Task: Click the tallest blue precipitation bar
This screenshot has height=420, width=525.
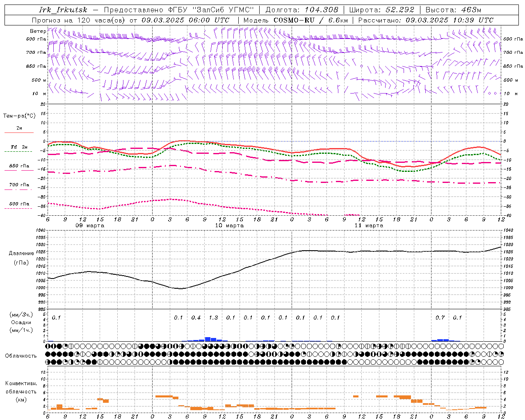Action: 208,339
